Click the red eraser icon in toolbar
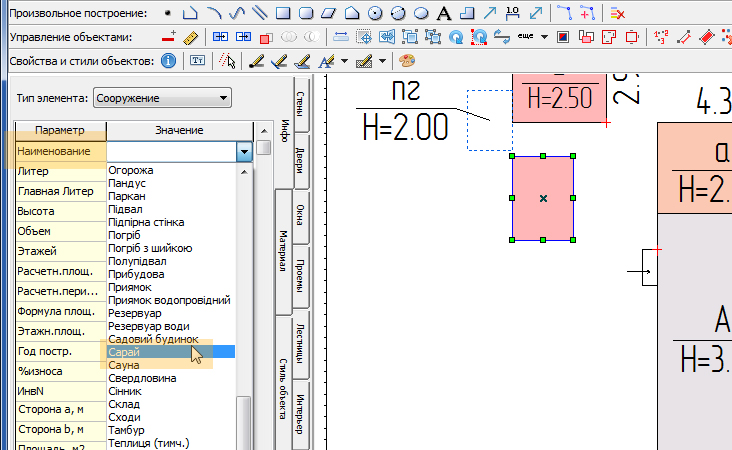Image resolution: width=732 pixels, height=450 pixels. coord(706,37)
